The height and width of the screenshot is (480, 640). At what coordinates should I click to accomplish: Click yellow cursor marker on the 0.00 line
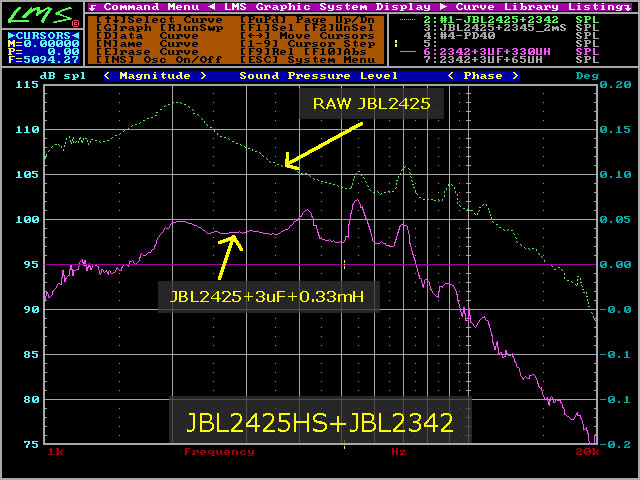[x=344, y=264]
